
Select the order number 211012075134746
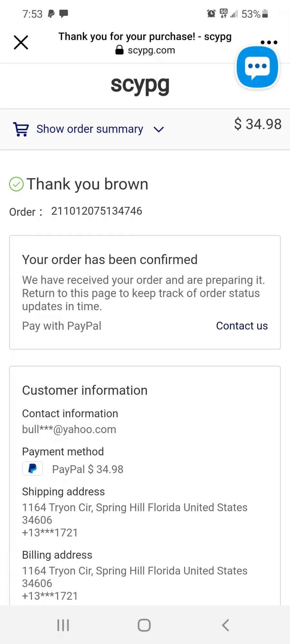97,211
